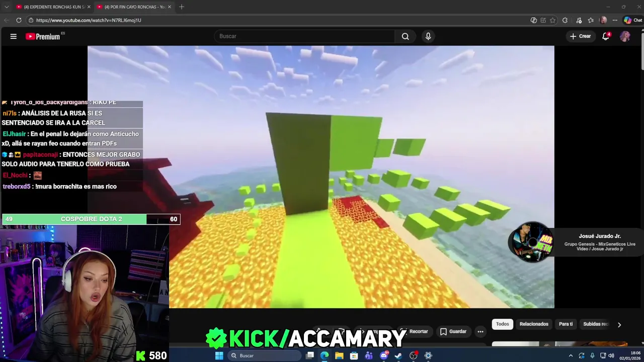Open the Windows Start menu

(x=219, y=355)
